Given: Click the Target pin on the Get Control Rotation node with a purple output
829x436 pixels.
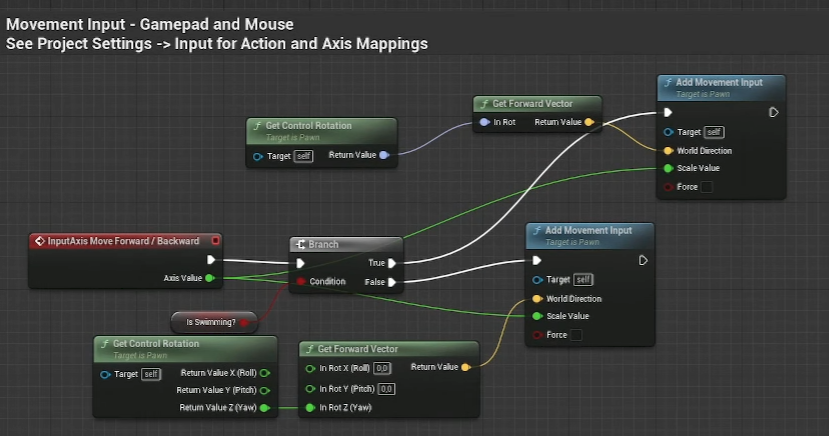Looking at the screenshot, I should pyautogui.click(x=258, y=156).
